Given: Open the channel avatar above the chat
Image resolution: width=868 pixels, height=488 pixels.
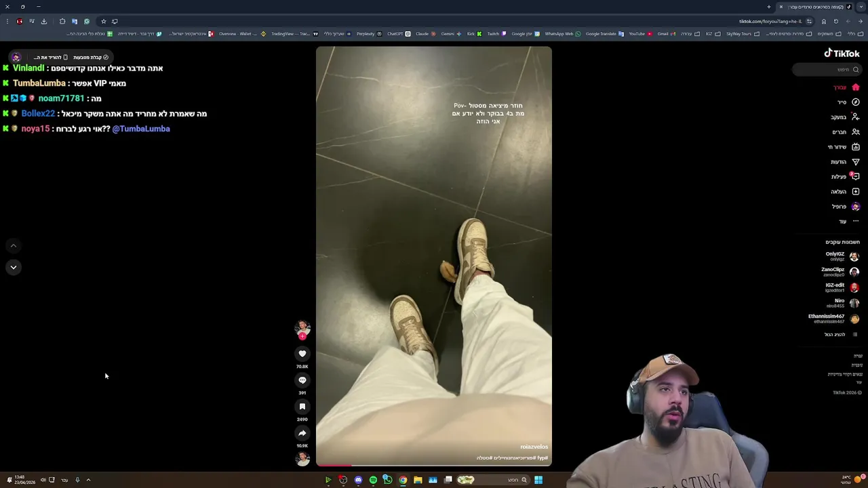Looking at the screenshot, I should tap(16, 58).
